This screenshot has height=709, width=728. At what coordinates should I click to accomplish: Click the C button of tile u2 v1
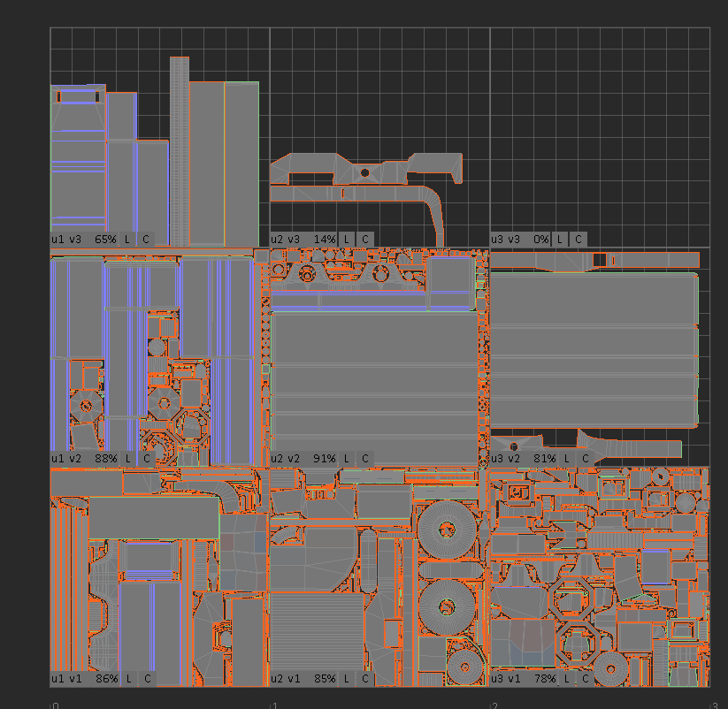(365, 678)
